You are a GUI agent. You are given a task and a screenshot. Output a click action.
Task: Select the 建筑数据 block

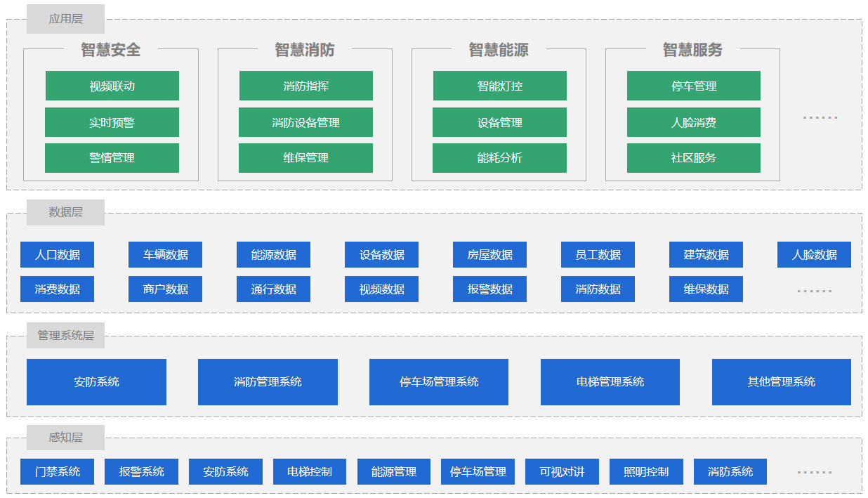[706, 255]
